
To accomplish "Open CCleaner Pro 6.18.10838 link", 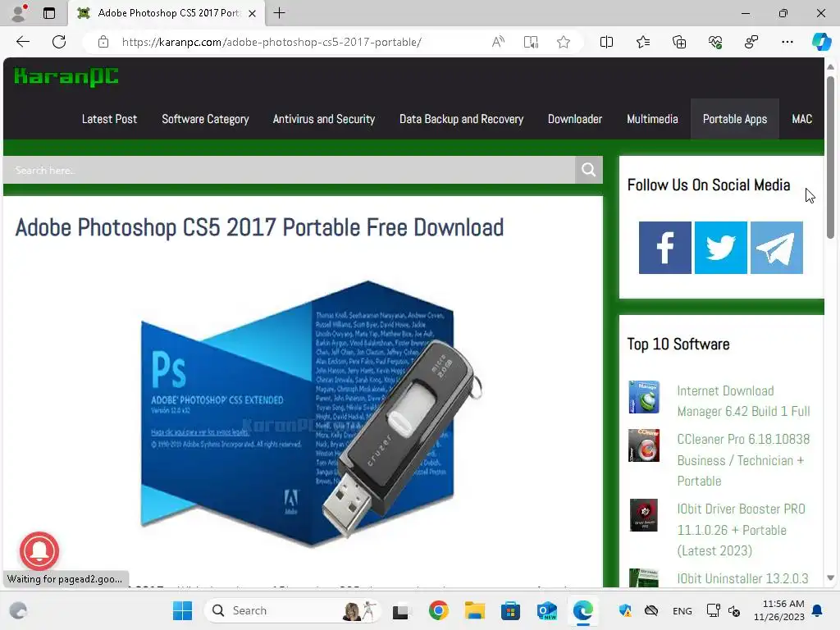I will click(743, 459).
